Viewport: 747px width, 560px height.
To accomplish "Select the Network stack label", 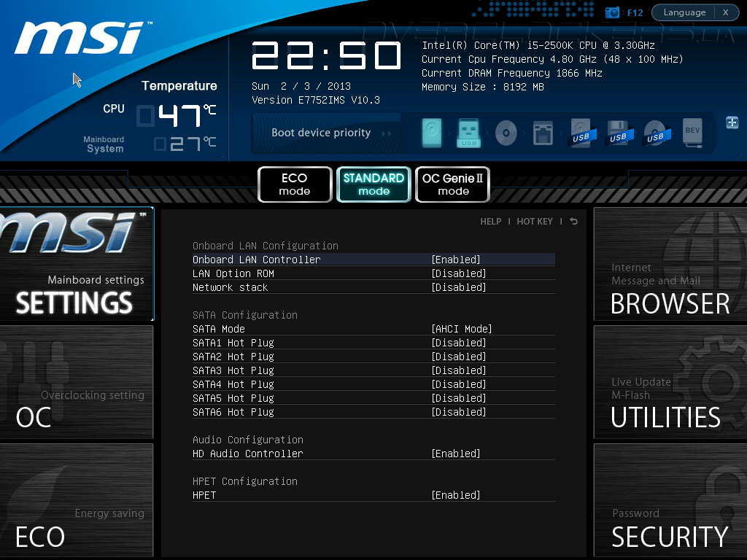I will (230, 287).
